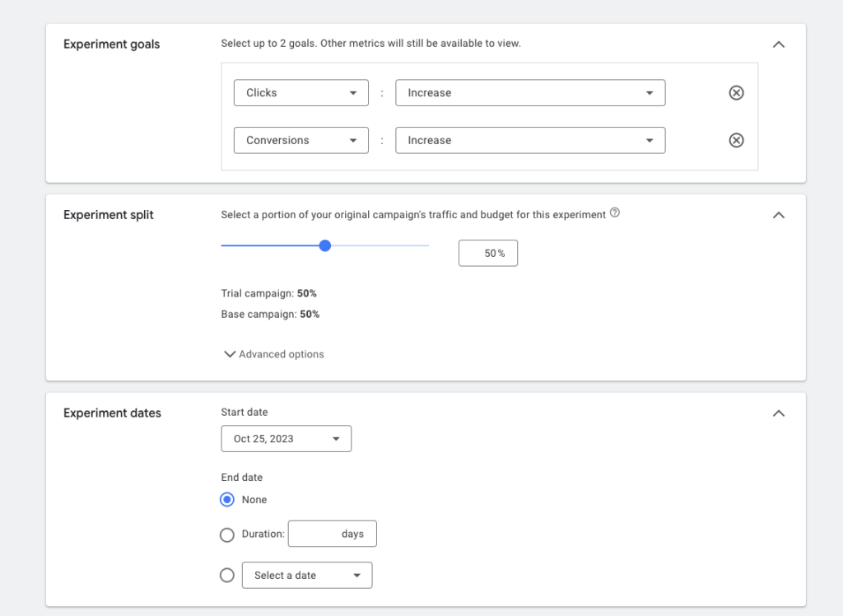Expand Advanced options
843x616 pixels.
click(273, 353)
